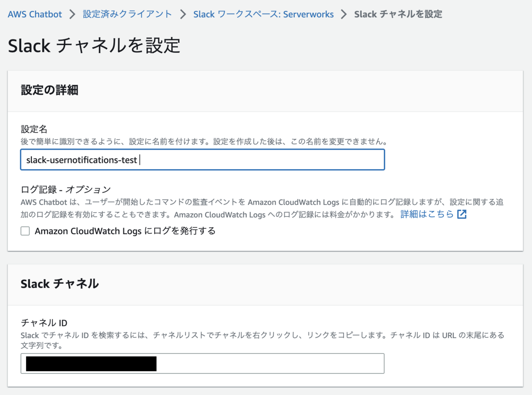The height and width of the screenshot is (395, 532).
Task: Click the Slack チャネル section heading
Action: pos(59,283)
